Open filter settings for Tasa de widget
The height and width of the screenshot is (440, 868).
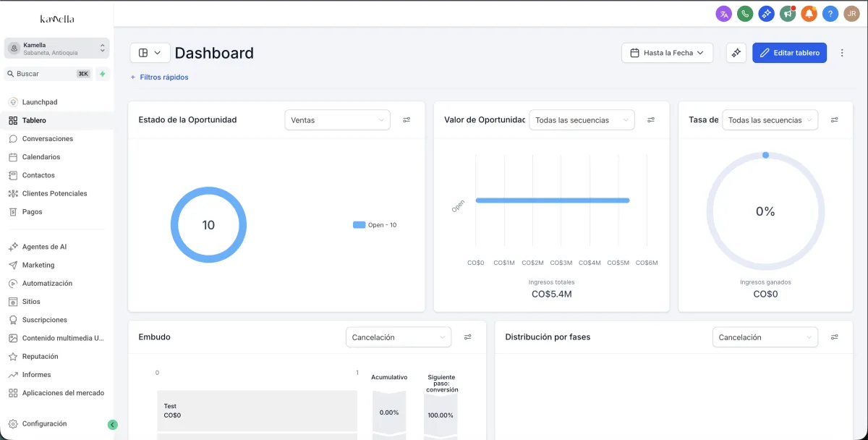pos(835,120)
